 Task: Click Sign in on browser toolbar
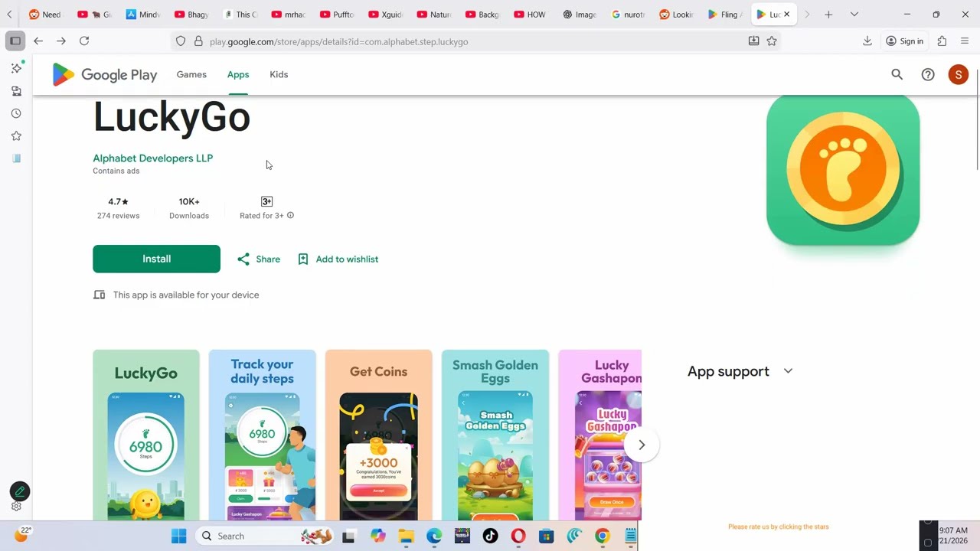(x=904, y=41)
